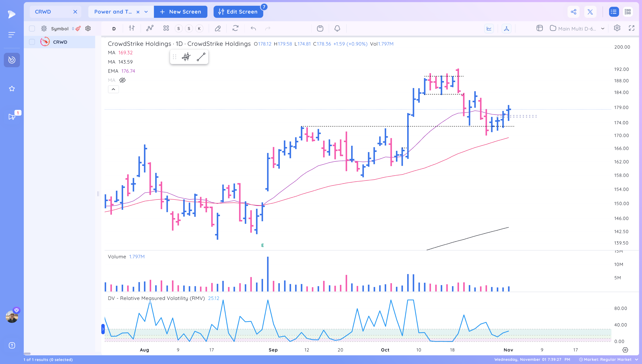
Task: Grab floating toolbar drag handle dots
Action: [174, 57]
